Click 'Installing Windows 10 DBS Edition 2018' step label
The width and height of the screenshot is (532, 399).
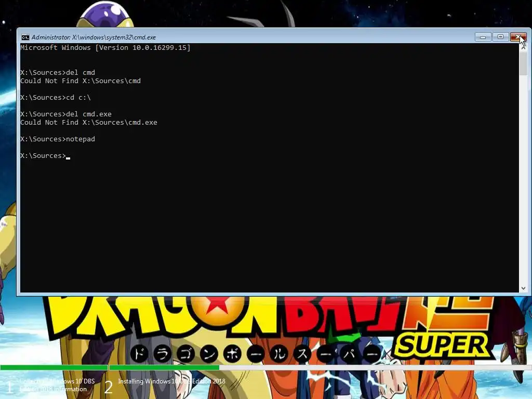point(171,381)
